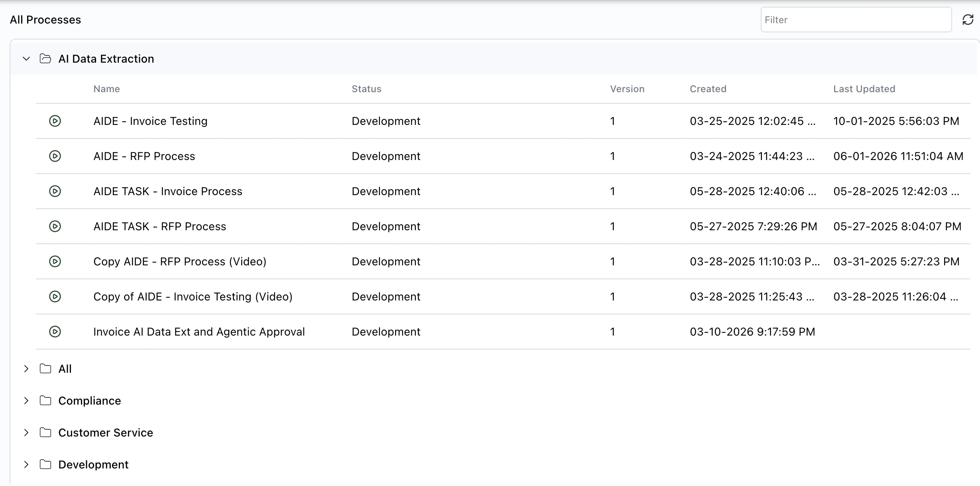Click the refresh icon beside the Filter box
This screenshot has width=980, height=486.
968,20
